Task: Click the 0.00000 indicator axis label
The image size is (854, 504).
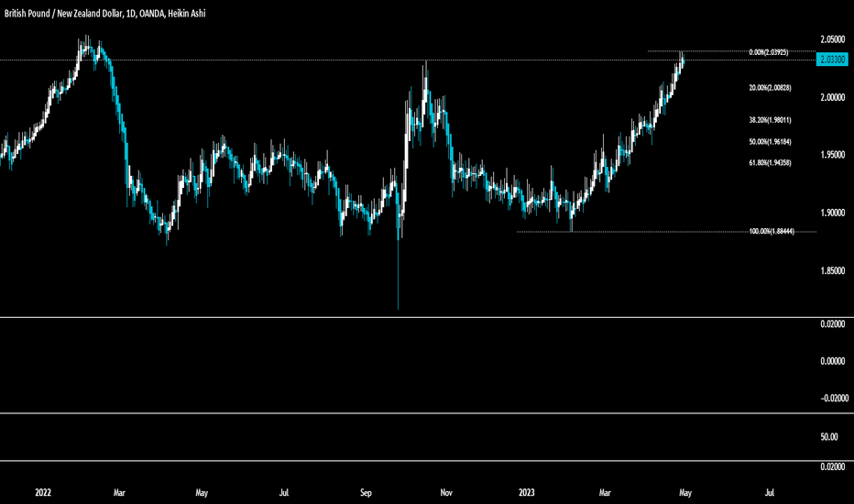Action: click(833, 361)
